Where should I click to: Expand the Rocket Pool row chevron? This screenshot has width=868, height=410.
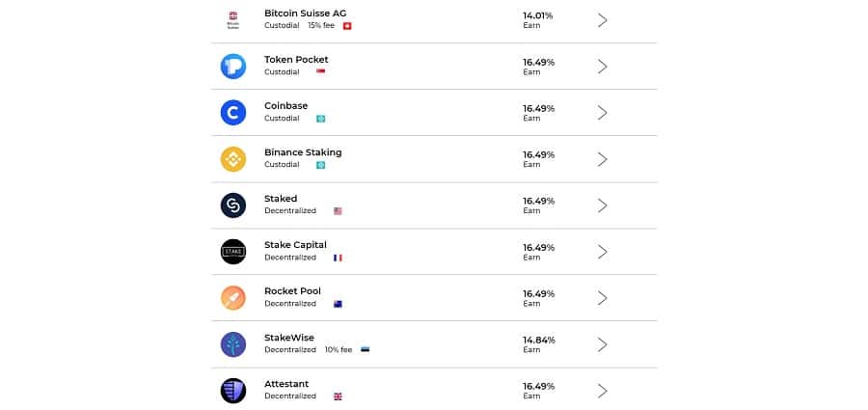[603, 298]
